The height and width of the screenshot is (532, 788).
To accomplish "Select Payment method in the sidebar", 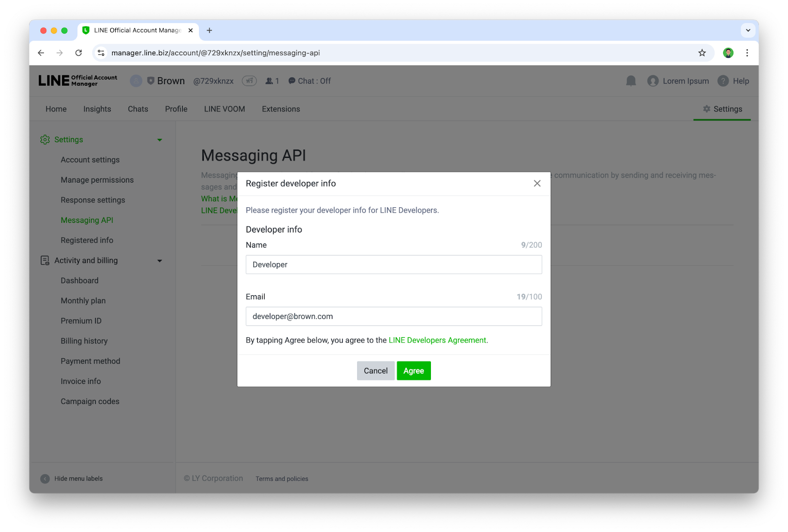I will click(x=90, y=361).
